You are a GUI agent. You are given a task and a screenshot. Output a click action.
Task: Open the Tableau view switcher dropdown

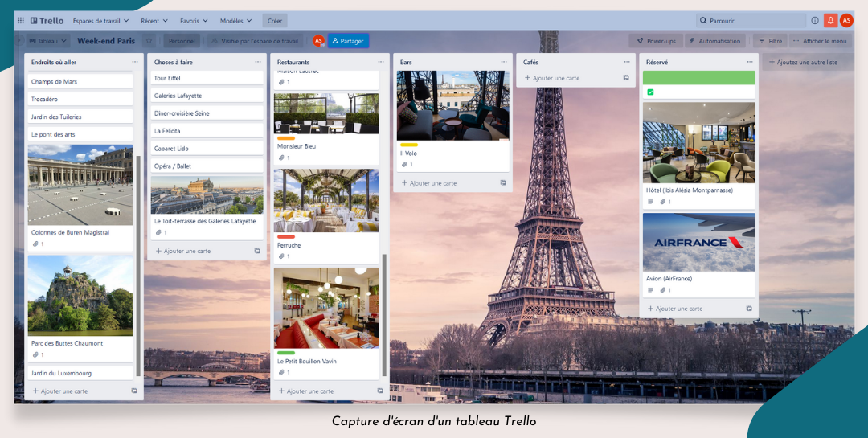point(49,41)
